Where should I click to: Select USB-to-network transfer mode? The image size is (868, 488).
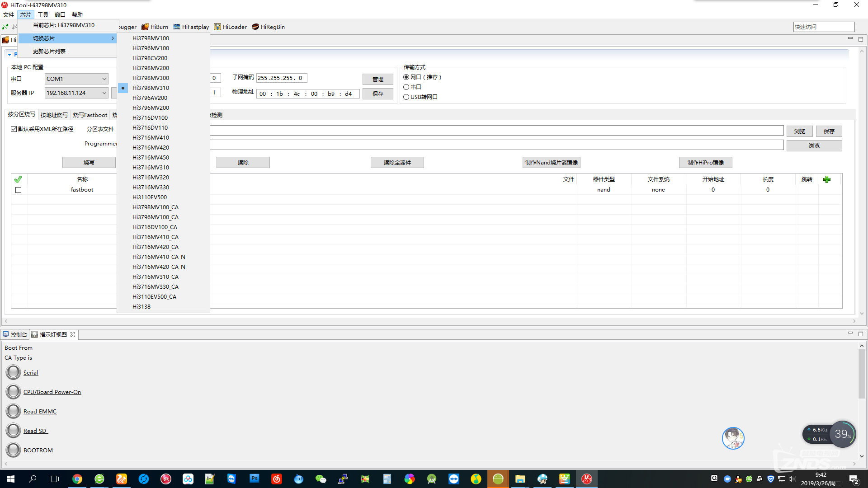pos(406,97)
